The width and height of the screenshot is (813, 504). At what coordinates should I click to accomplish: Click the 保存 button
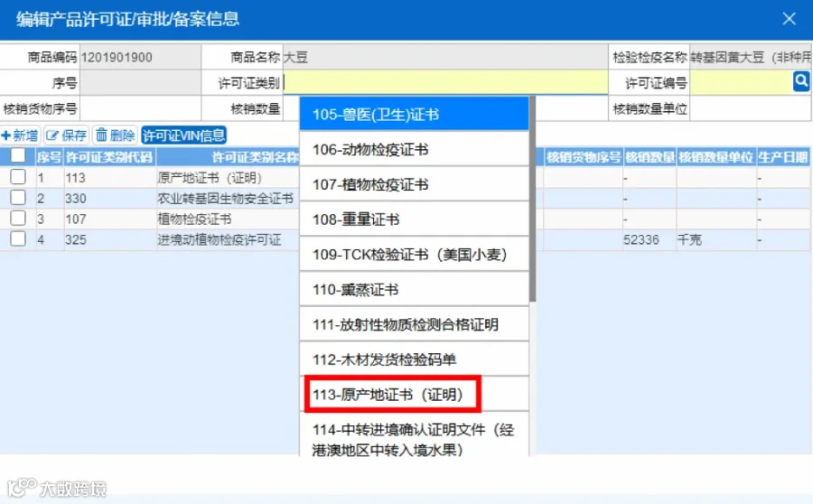[66, 135]
